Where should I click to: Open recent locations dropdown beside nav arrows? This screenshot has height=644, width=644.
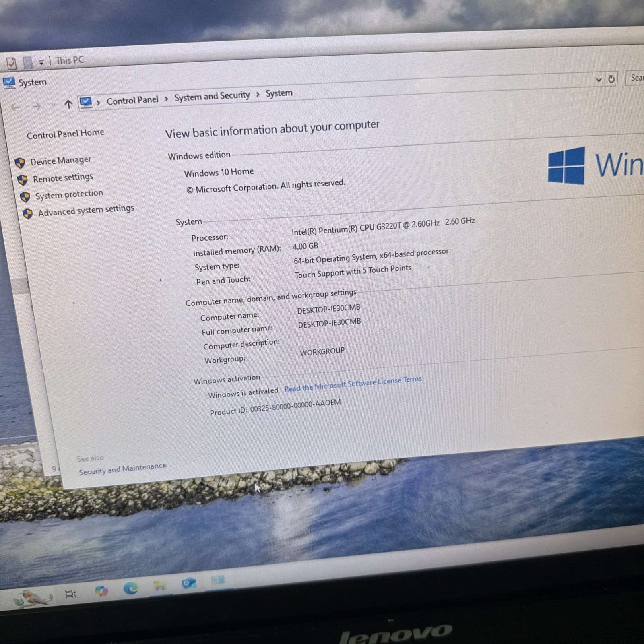[53, 105]
